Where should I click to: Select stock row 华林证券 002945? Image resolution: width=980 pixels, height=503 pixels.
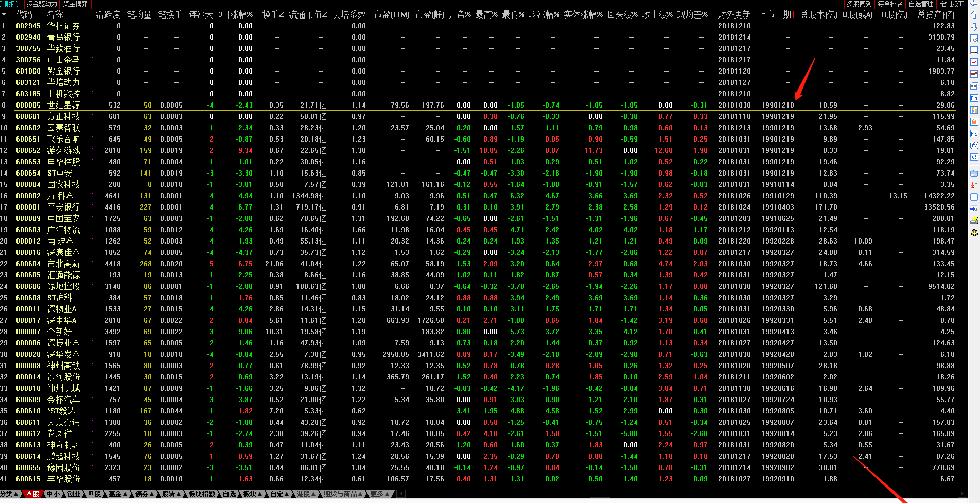coord(479,26)
